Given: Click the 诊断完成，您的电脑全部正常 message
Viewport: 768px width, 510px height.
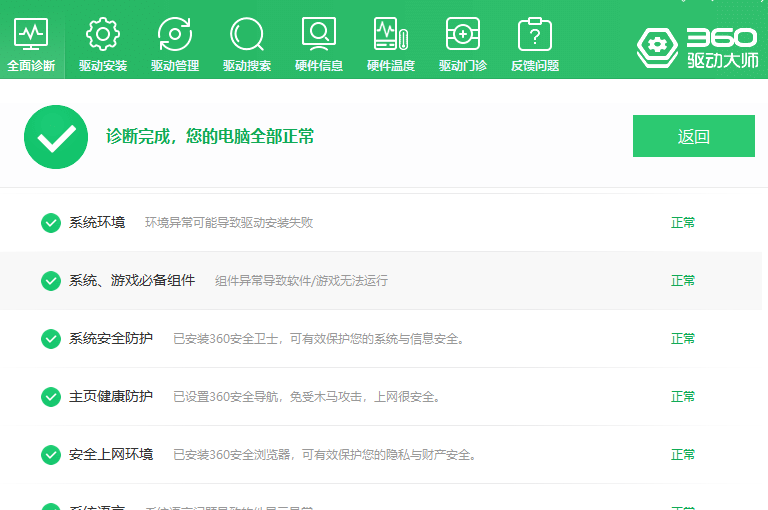Looking at the screenshot, I should click(210, 136).
